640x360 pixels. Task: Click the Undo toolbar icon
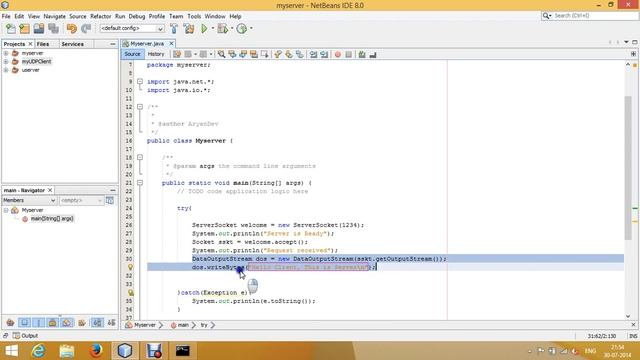click(x=72, y=29)
